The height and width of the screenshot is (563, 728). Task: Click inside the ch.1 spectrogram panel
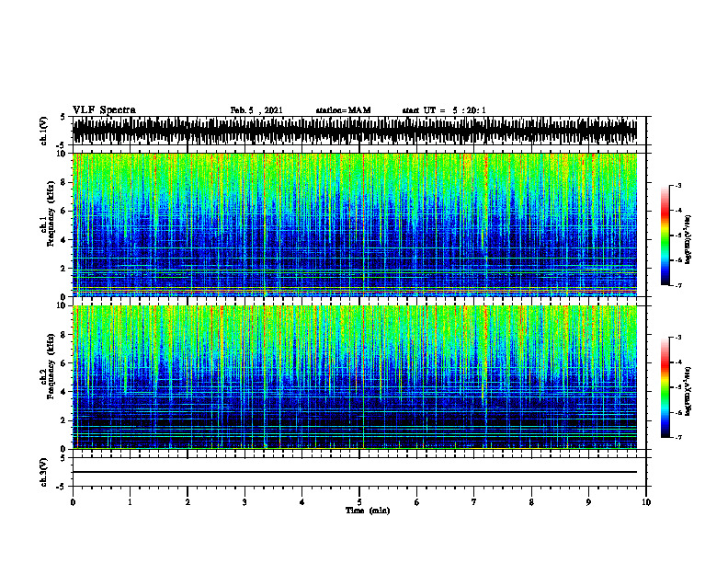[x=355, y=224]
